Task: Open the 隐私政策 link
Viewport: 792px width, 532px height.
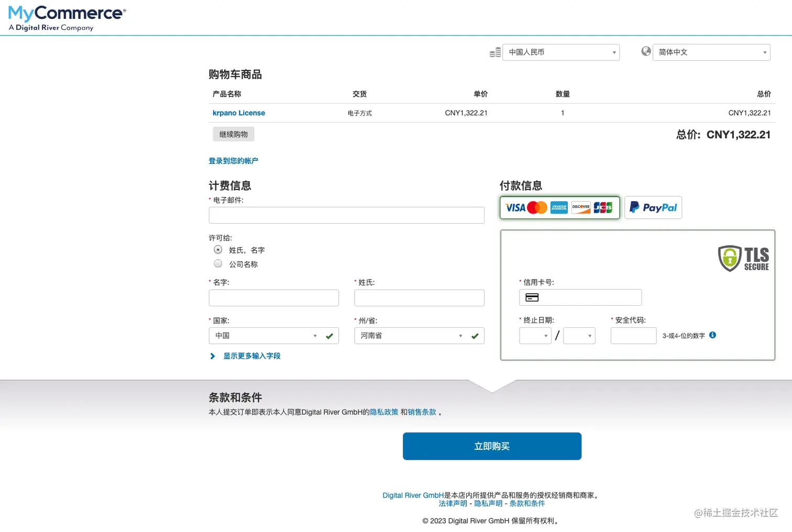Action: pos(384,412)
